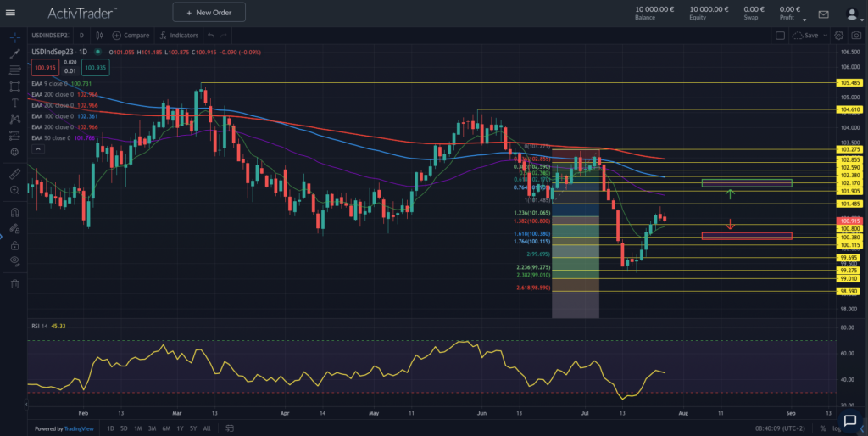The height and width of the screenshot is (436, 868).
Task: Activate the zoom in tool
Action: (x=15, y=190)
